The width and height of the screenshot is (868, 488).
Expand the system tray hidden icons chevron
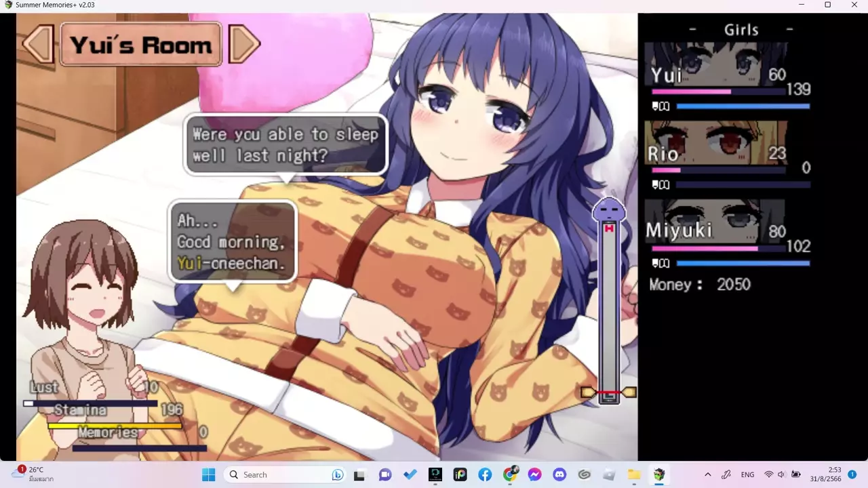tap(708, 474)
